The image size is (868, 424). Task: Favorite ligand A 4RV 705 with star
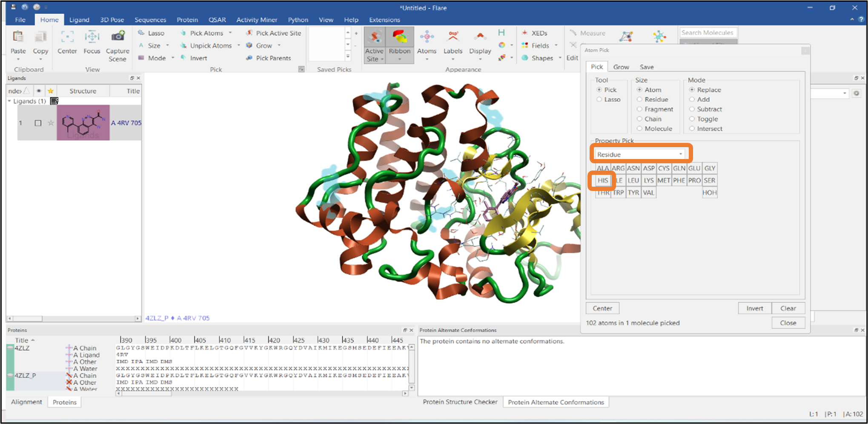(x=51, y=123)
